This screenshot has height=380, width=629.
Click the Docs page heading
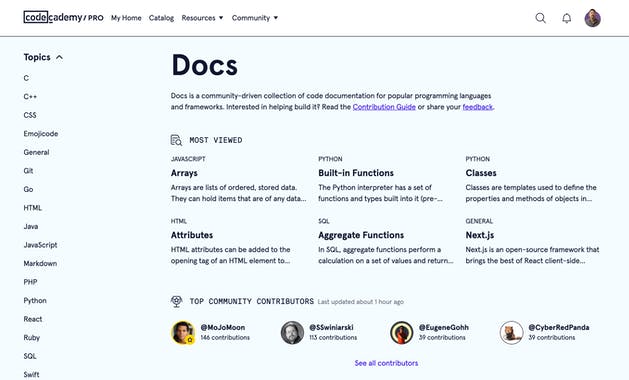click(x=205, y=65)
